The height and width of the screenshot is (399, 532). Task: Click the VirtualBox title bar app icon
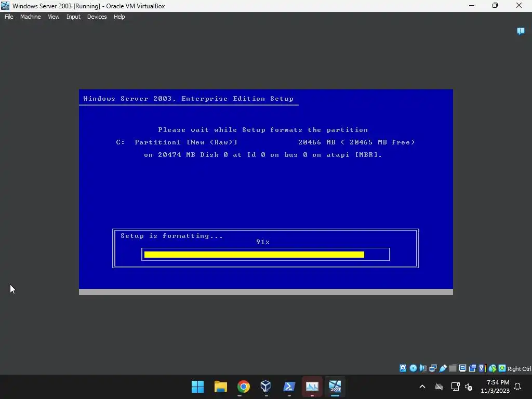5,6
